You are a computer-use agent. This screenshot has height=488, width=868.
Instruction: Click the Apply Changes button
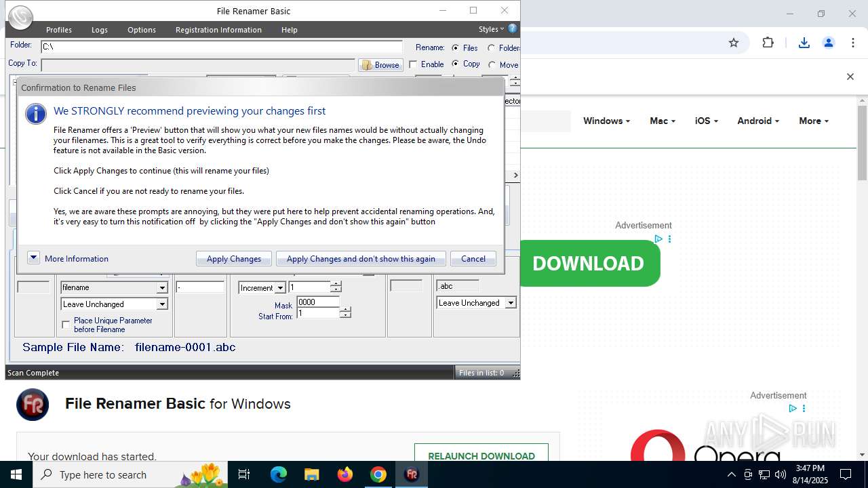[x=234, y=259]
